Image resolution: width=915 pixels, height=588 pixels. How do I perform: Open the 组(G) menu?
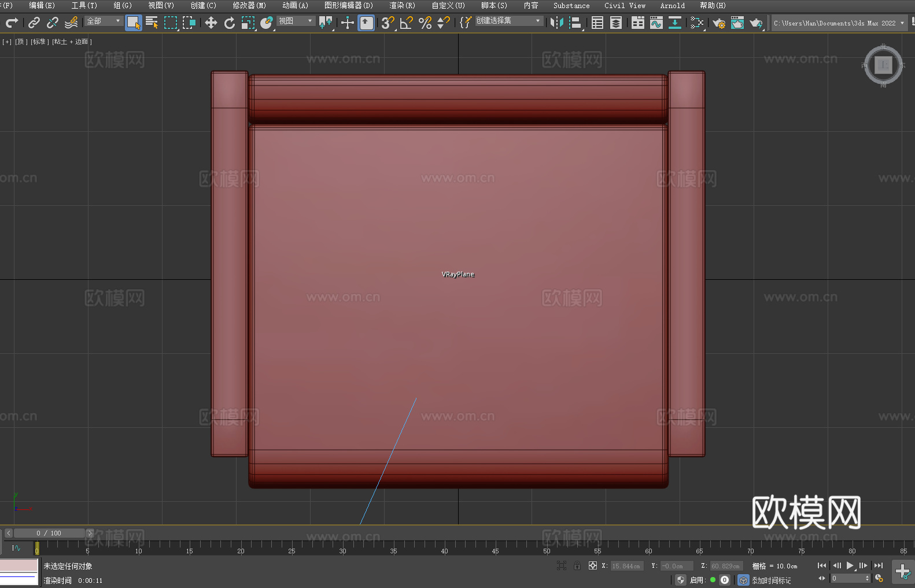click(x=122, y=5)
